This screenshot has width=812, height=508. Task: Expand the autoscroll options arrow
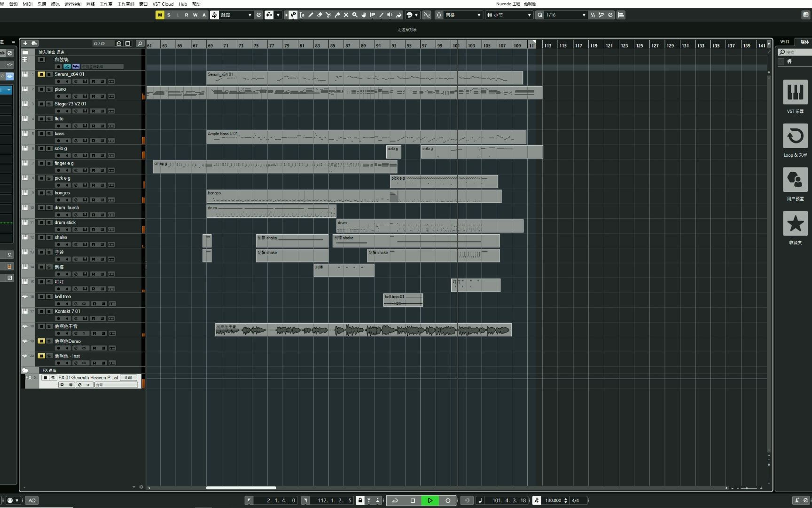tap(278, 15)
